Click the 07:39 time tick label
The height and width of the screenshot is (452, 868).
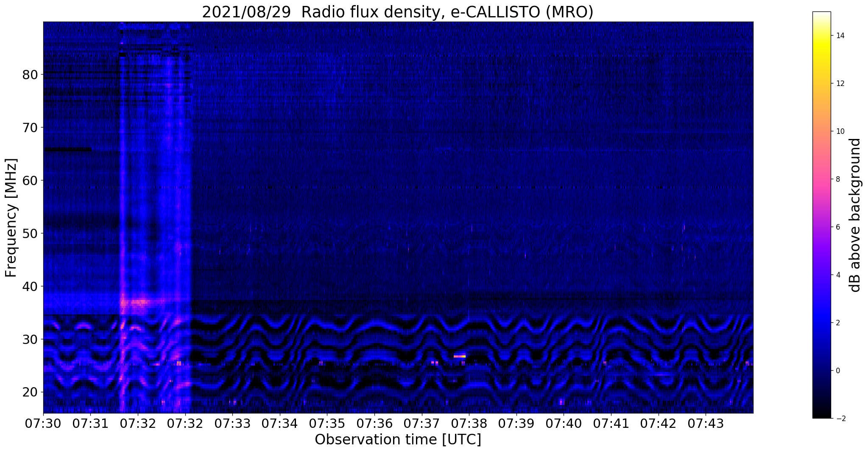pyautogui.click(x=516, y=424)
